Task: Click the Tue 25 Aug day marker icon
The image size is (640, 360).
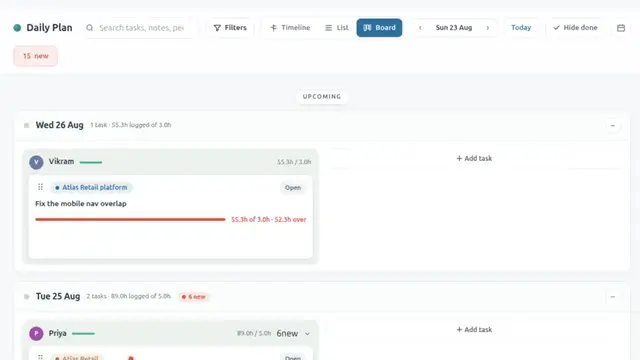Action: coord(27,297)
